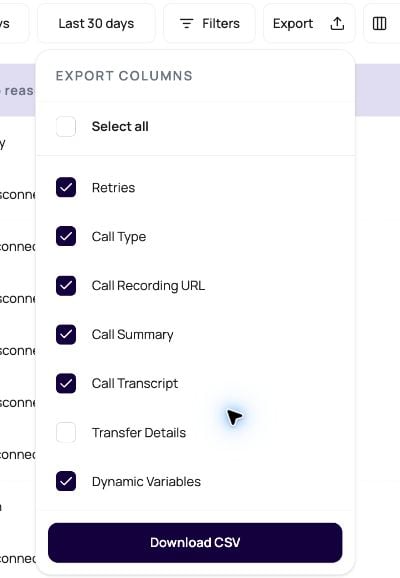Click the Call Transcript label
Image resolution: width=400 pixels, height=578 pixels.
[135, 383]
